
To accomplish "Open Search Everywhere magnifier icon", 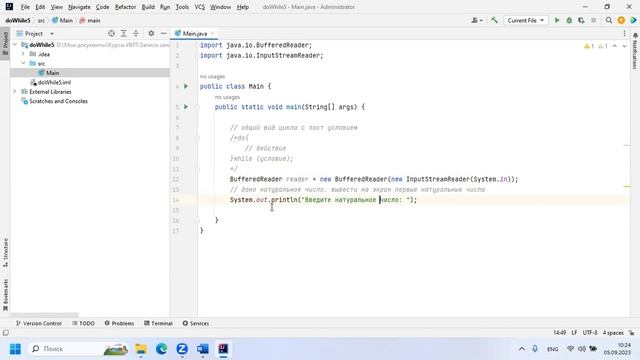I will point(609,20).
